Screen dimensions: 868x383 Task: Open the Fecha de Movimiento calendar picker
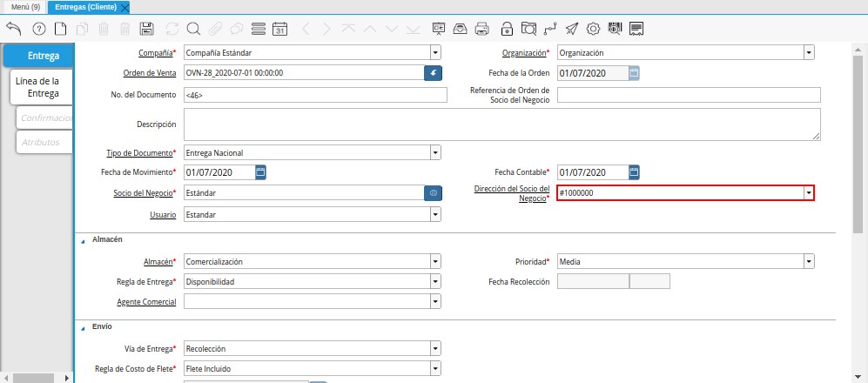coord(260,172)
